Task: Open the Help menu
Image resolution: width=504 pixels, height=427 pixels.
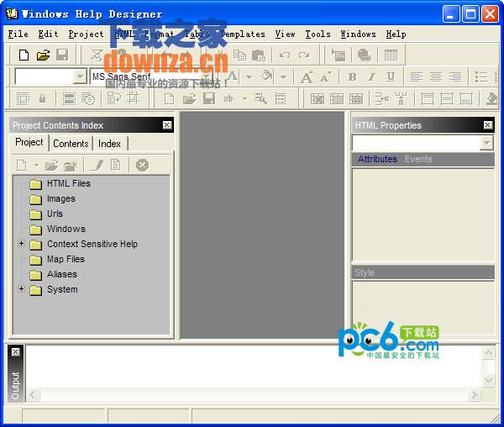Action: point(396,34)
